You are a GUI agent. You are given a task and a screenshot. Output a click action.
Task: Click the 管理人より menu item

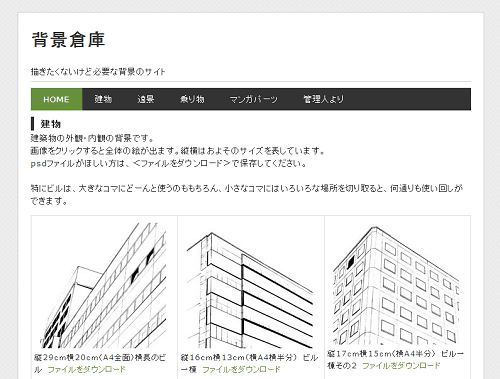323,99
